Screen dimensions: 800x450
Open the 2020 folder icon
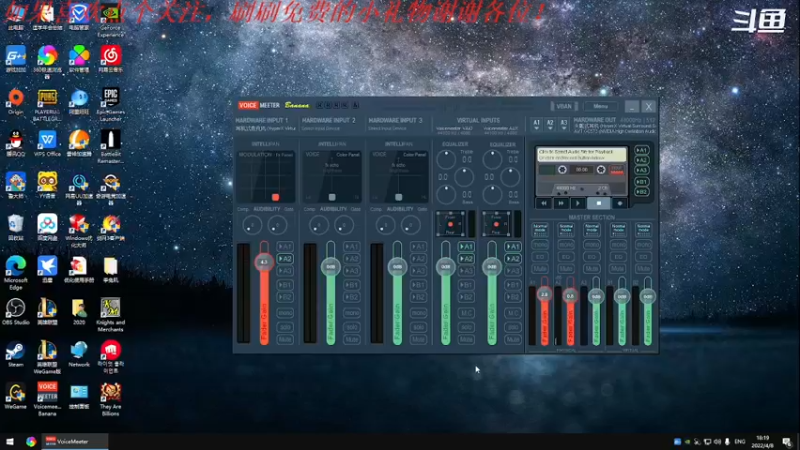79,312
